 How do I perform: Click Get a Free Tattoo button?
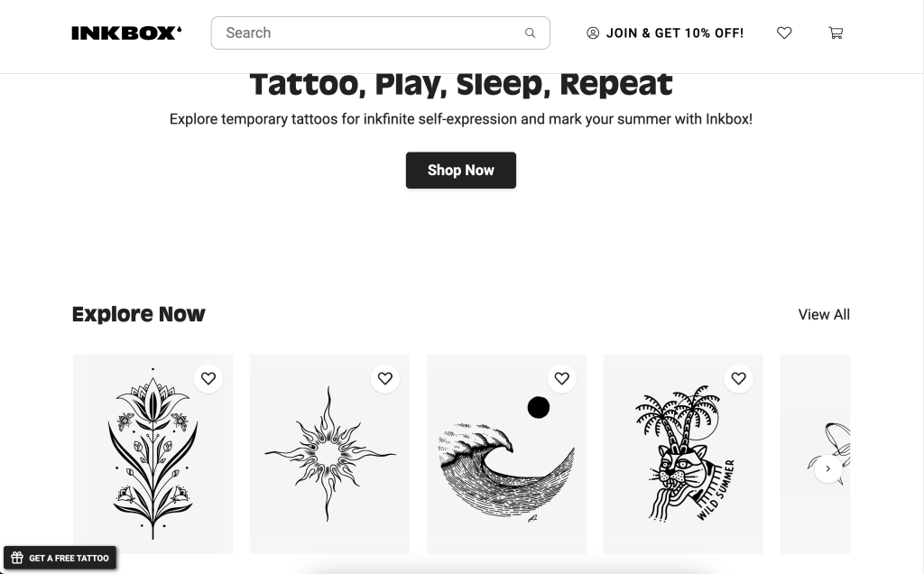click(68, 558)
